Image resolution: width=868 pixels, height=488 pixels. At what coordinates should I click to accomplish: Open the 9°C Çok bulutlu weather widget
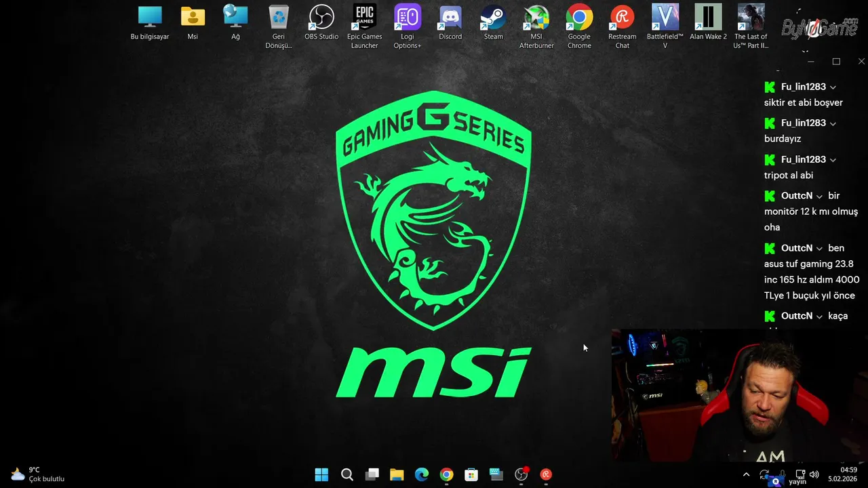click(37, 474)
